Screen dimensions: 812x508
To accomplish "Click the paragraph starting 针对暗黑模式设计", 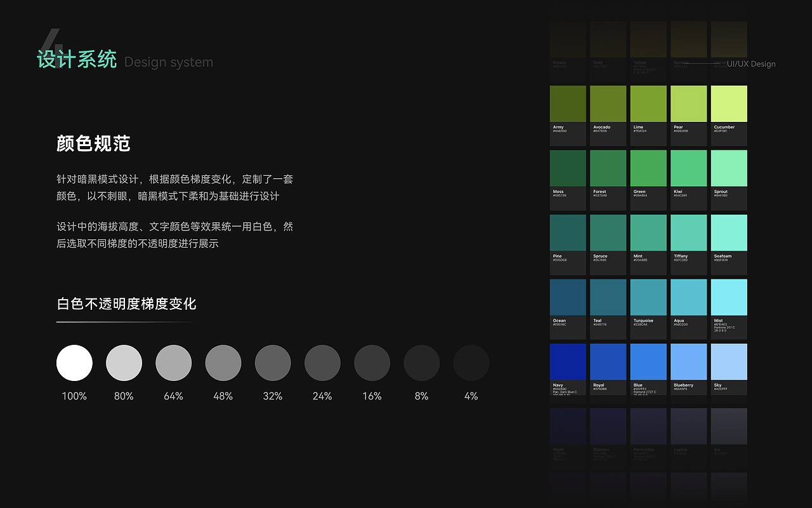I will (175, 188).
